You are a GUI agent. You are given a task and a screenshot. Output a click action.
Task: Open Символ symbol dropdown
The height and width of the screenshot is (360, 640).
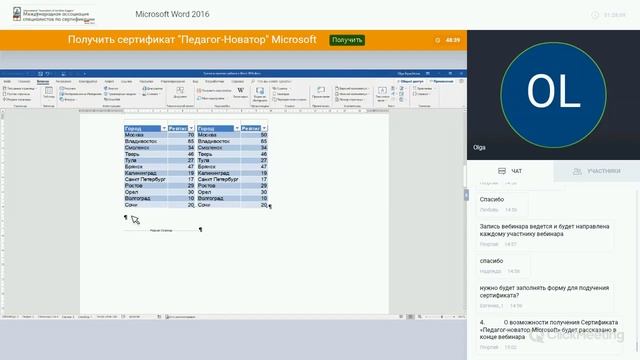pyautogui.click(x=421, y=94)
